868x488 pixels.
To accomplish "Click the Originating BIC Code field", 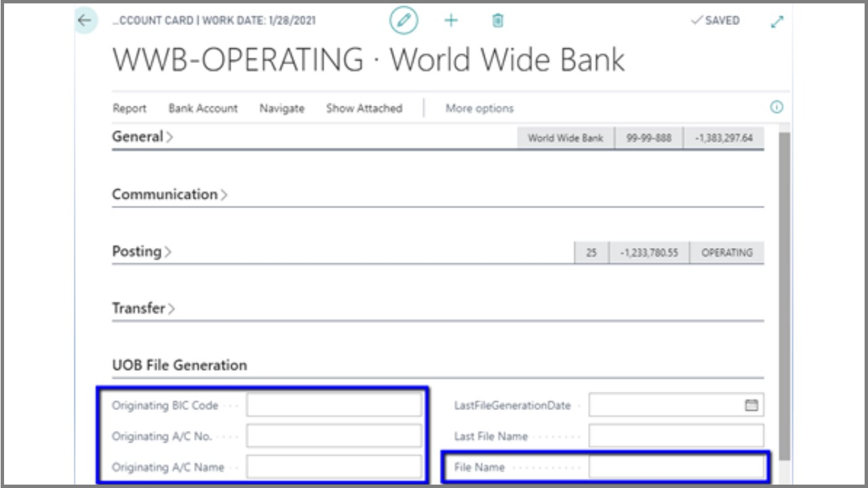I will coord(334,405).
